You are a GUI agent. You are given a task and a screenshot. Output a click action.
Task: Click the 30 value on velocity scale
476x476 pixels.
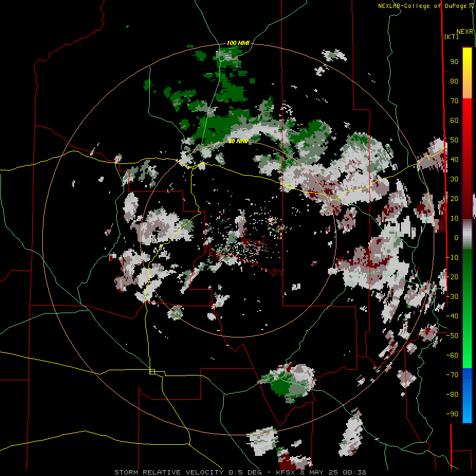pyautogui.click(x=454, y=179)
